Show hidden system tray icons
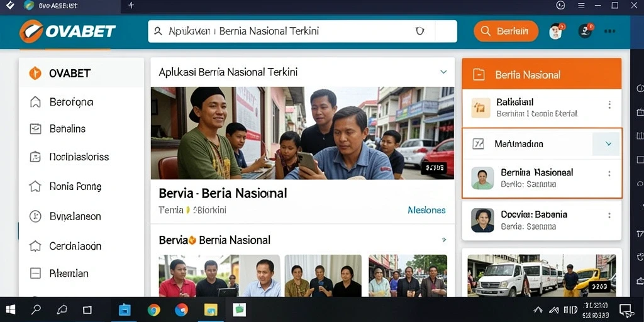This screenshot has height=322, width=644. 538,309
